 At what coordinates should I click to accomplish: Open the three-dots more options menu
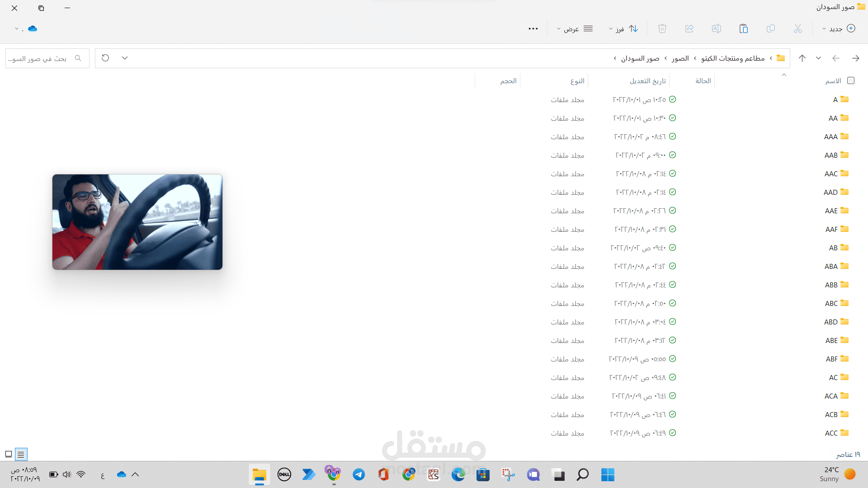tap(533, 28)
